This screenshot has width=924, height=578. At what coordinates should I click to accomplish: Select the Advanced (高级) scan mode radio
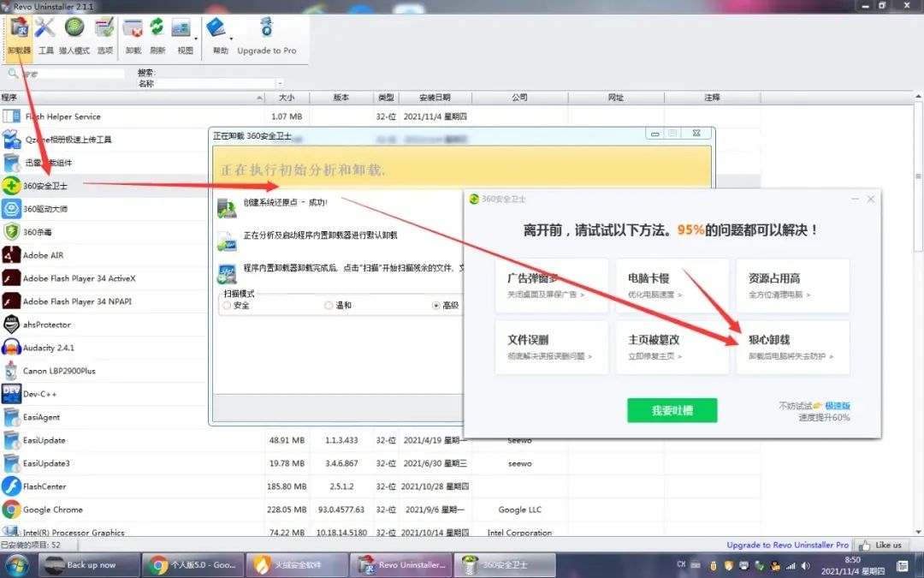pyautogui.click(x=436, y=305)
